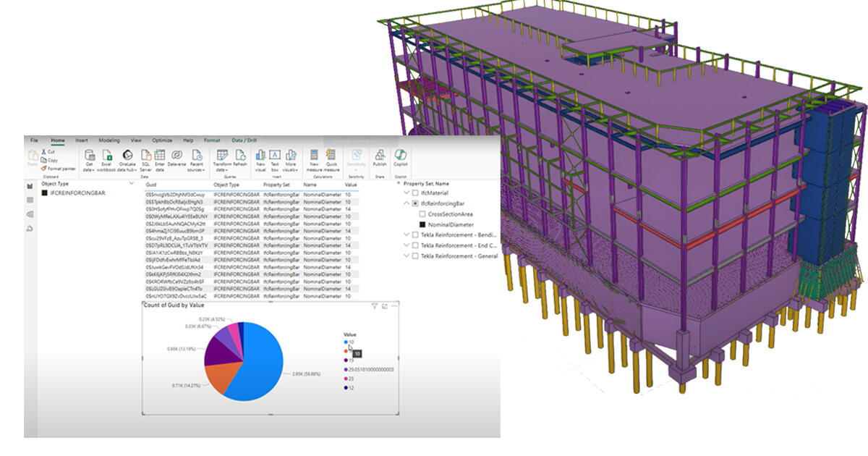Viewport: 868px width, 456px height.
Task: Click the Format painter button
Action: point(56,167)
